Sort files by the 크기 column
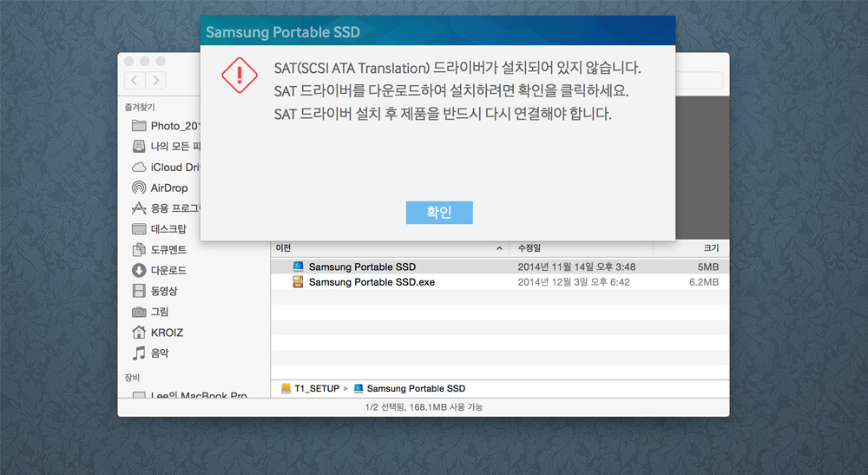Viewport: 868px width, 475px height. click(710, 248)
